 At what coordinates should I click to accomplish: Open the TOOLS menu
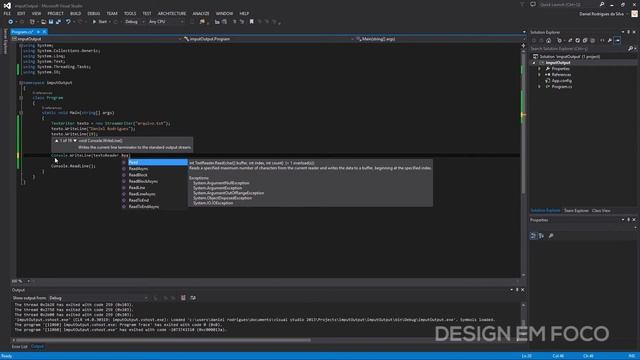[x=130, y=13]
